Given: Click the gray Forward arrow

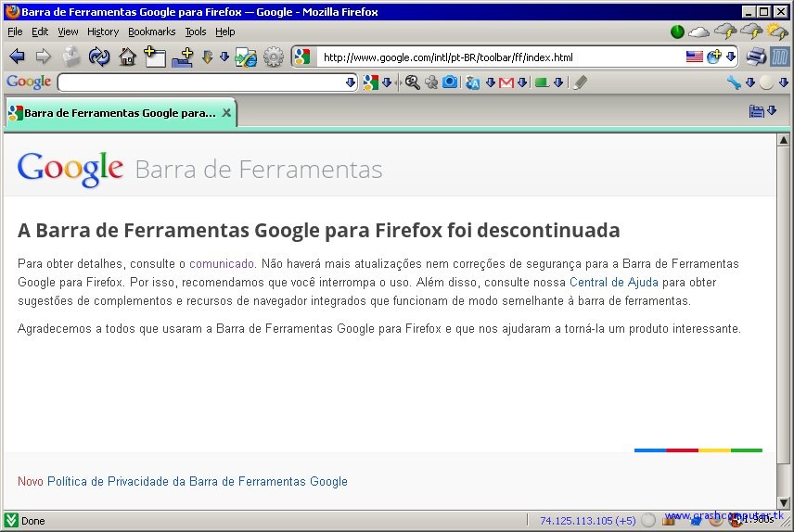Looking at the screenshot, I should coord(44,57).
